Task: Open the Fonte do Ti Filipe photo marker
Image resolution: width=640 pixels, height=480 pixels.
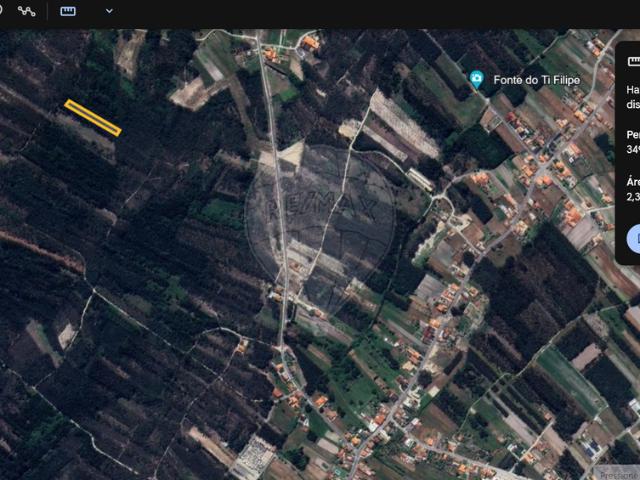Action: pos(476,79)
